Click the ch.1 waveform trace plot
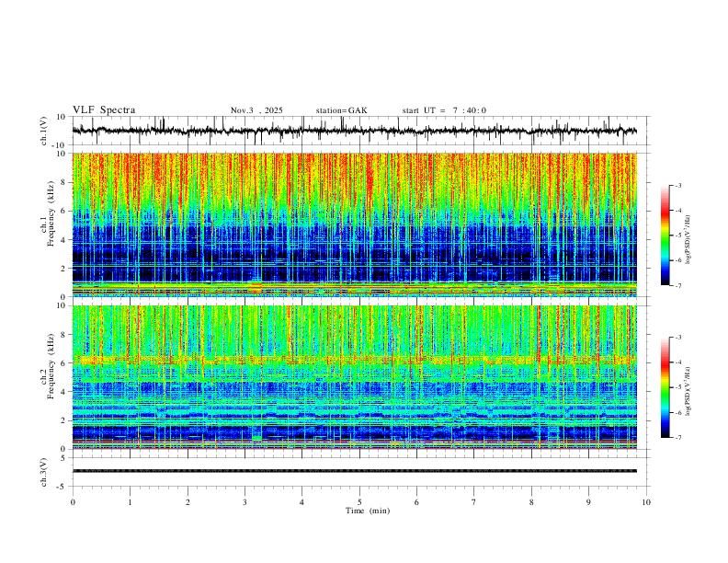The image size is (728, 563). (x=355, y=131)
